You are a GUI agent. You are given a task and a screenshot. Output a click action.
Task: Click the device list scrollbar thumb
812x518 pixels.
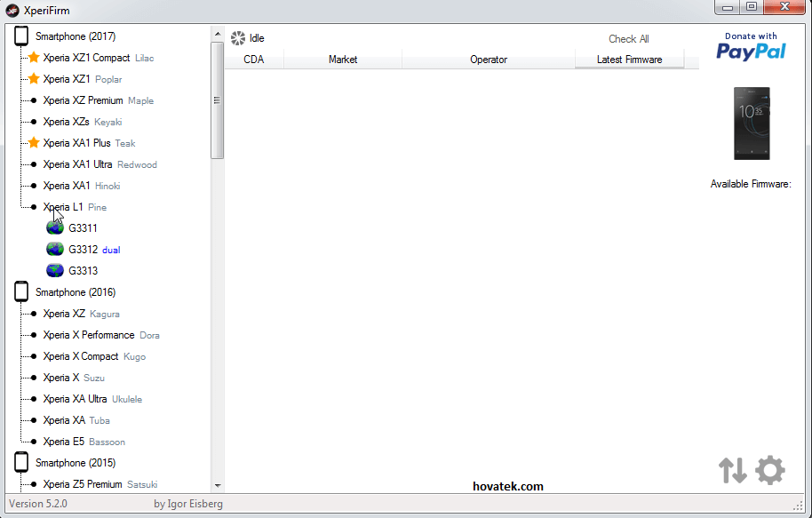pyautogui.click(x=218, y=100)
